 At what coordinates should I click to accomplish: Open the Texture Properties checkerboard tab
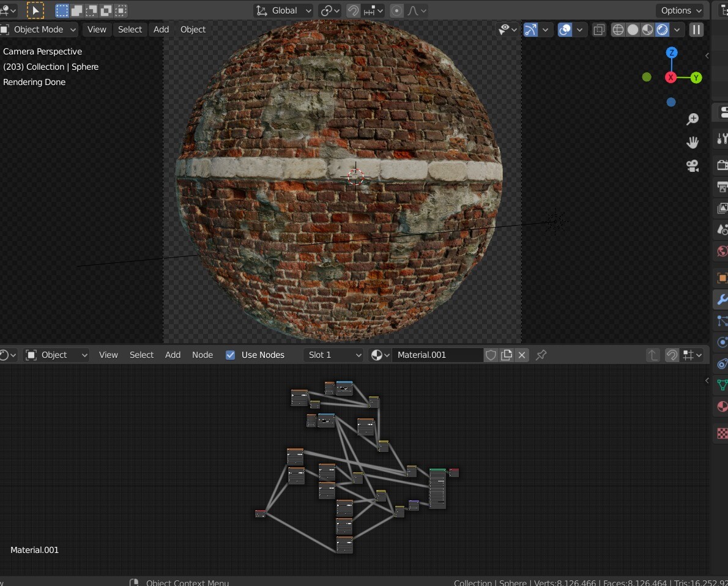point(721,433)
